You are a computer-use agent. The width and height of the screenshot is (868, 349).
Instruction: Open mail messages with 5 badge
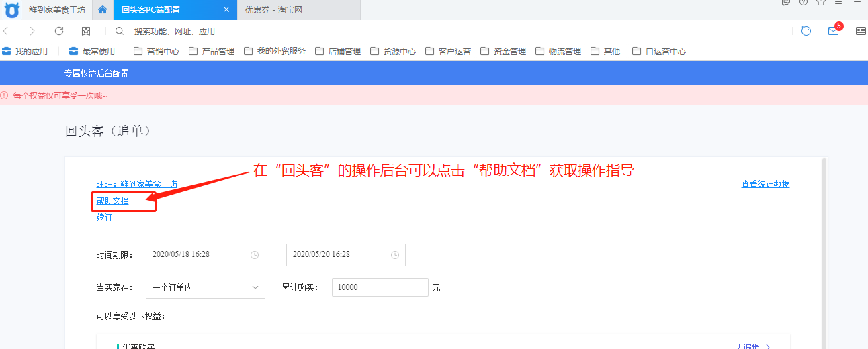(834, 30)
